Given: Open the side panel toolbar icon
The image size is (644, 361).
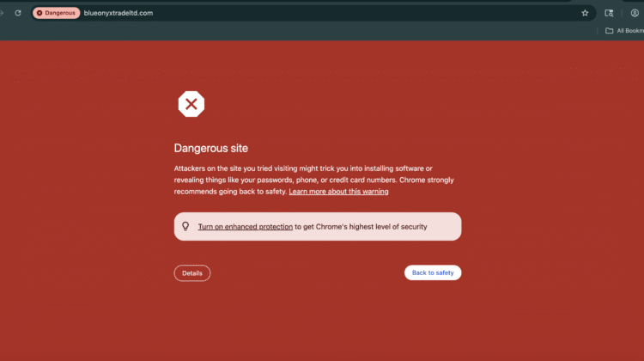Looking at the screenshot, I should (x=609, y=13).
